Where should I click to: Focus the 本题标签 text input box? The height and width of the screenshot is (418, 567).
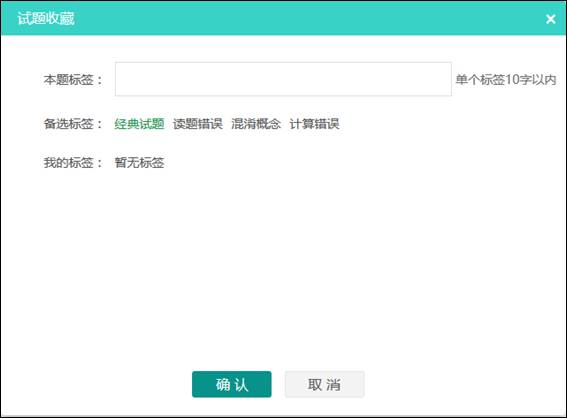tap(283, 79)
